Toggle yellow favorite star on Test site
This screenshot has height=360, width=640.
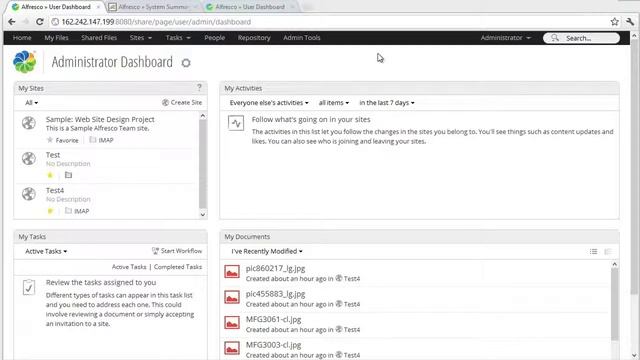[50, 175]
